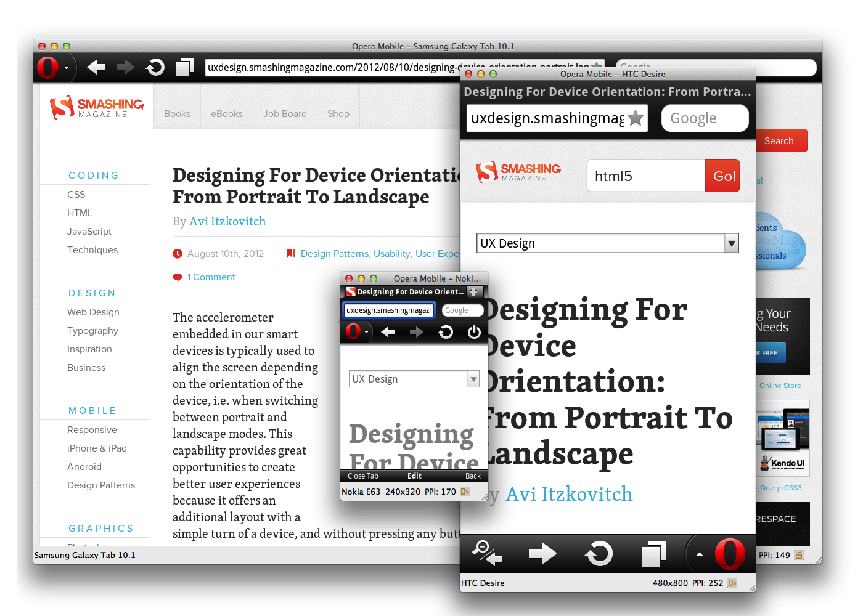
Task: Focus Google search field in HTC Desire window
Action: coord(705,118)
